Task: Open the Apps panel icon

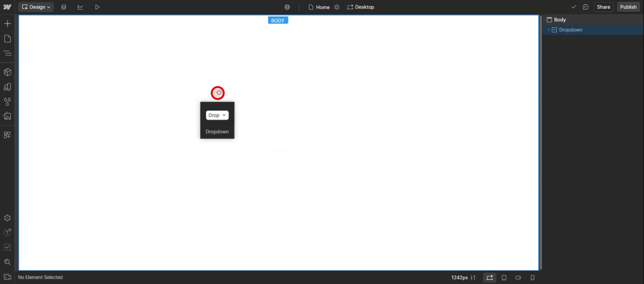Action: coord(7,135)
